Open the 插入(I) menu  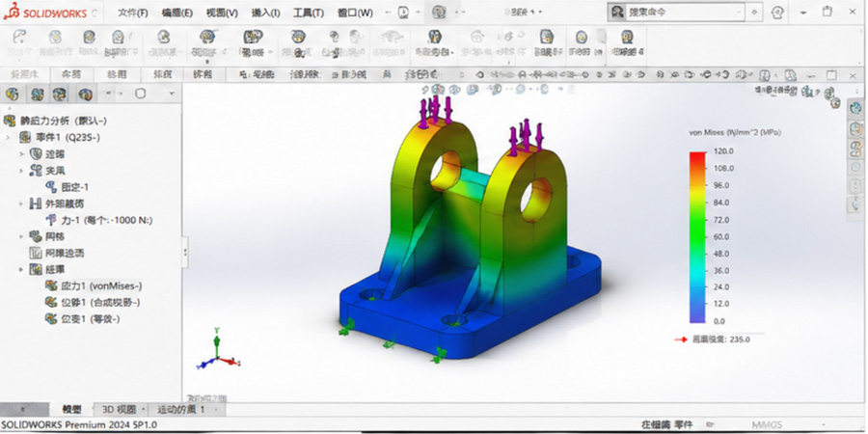(266, 13)
